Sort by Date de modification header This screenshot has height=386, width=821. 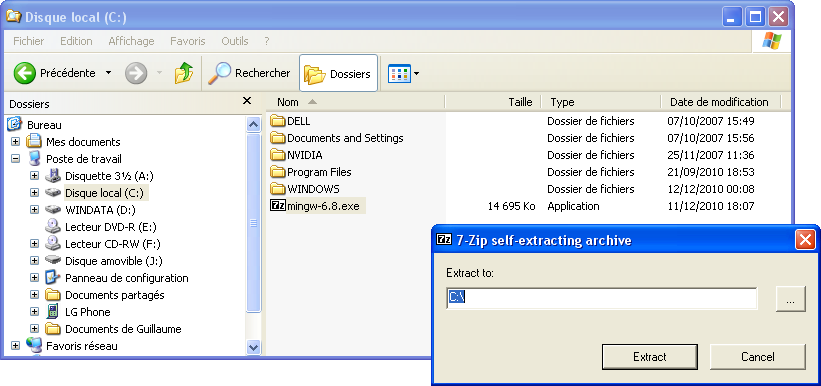click(x=720, y=102)
